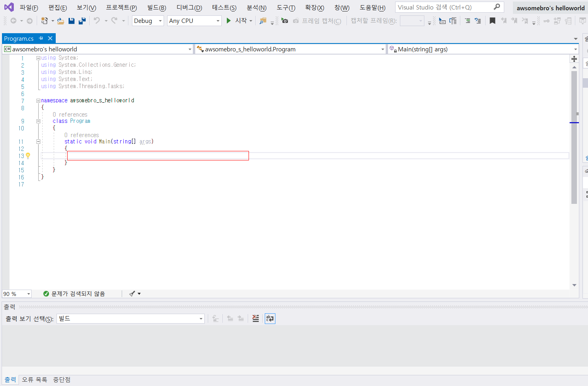Viewport: 588px width, 386px height.
Task: Open the 보기(V) menu
Action: coord(86,8)
